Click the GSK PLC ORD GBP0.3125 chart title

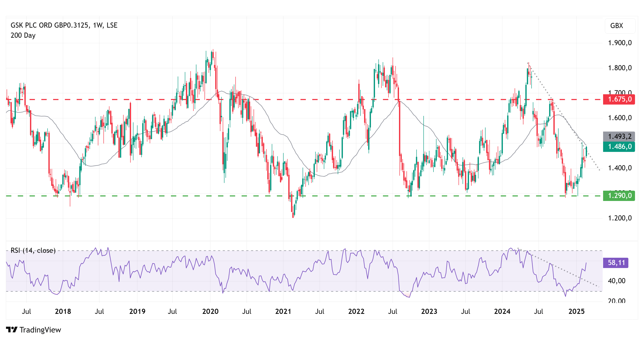64,25
